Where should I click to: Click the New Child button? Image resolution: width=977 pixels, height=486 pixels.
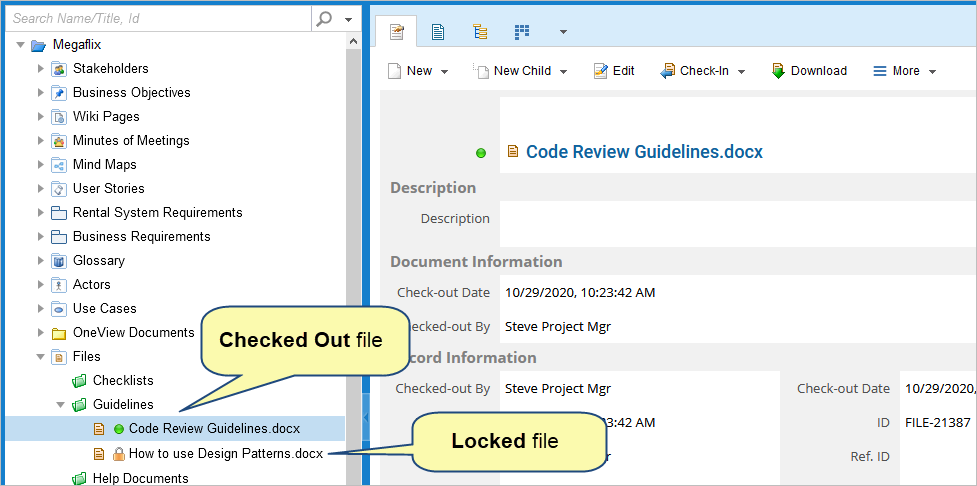pyautogui.click(x=512, y=71)
